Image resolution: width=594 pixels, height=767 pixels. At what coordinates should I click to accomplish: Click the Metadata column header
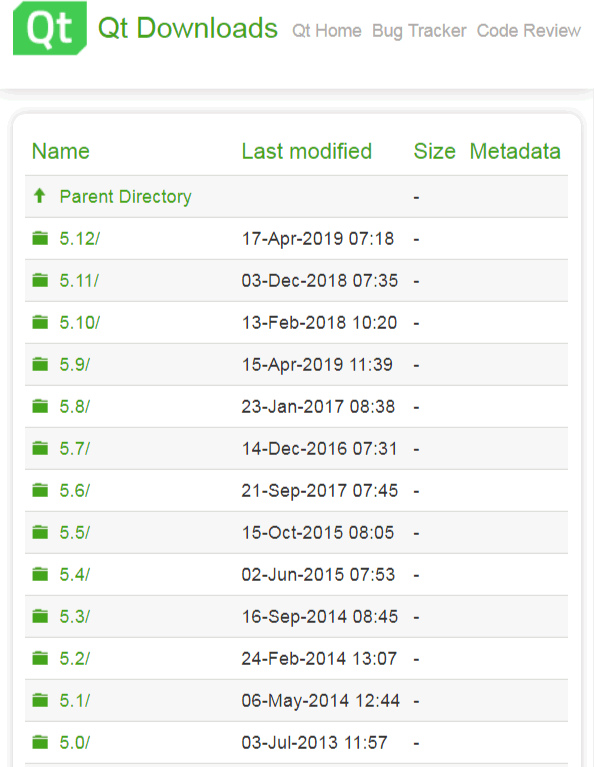point(515,151)
